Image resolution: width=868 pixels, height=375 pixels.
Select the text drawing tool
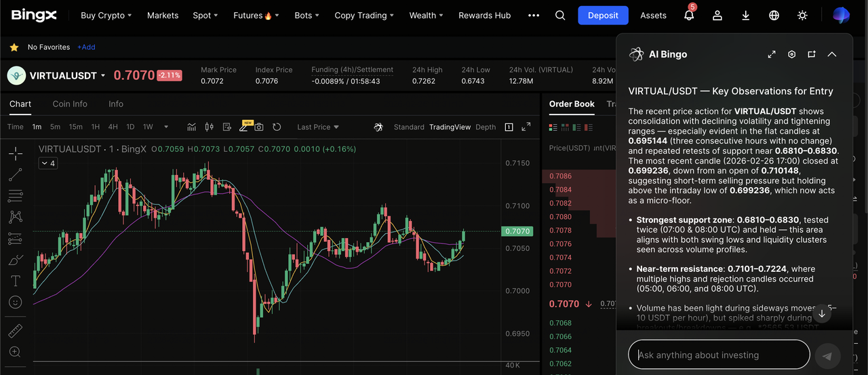point(15,281)
